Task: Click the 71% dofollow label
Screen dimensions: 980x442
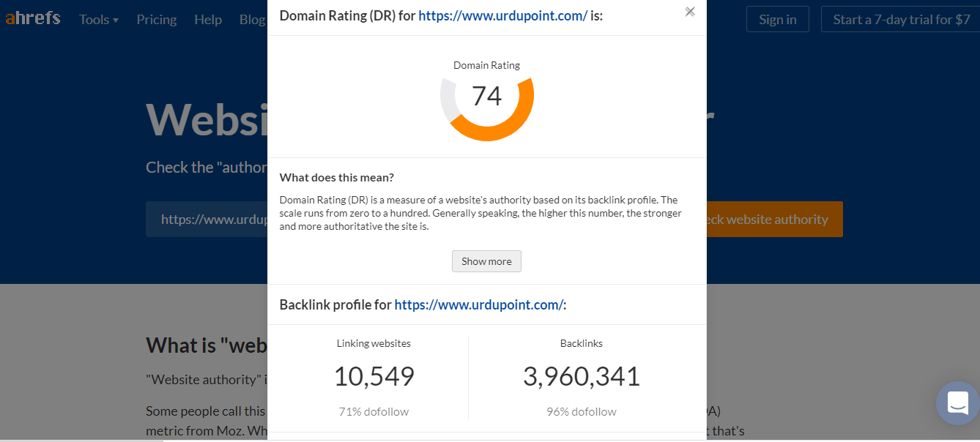Action: 374,411
